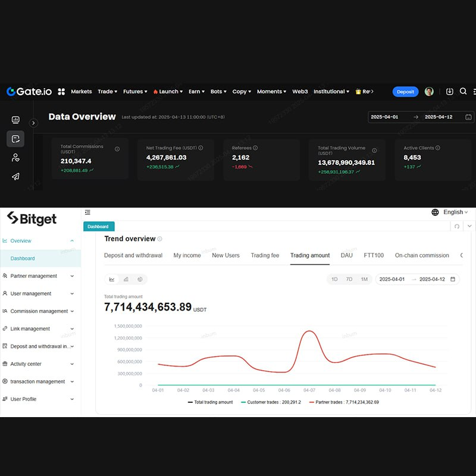Click the Referees info icon
The height and width of the screenshot is (476, 476).
pos(255,148)
